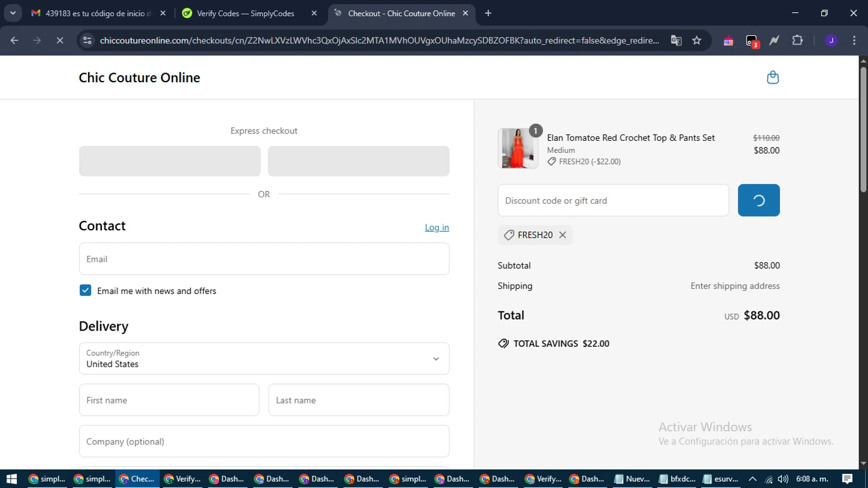Click the Elan Tomatoe Red Crochet product name

pyautogui.click(x=631, y=138)
